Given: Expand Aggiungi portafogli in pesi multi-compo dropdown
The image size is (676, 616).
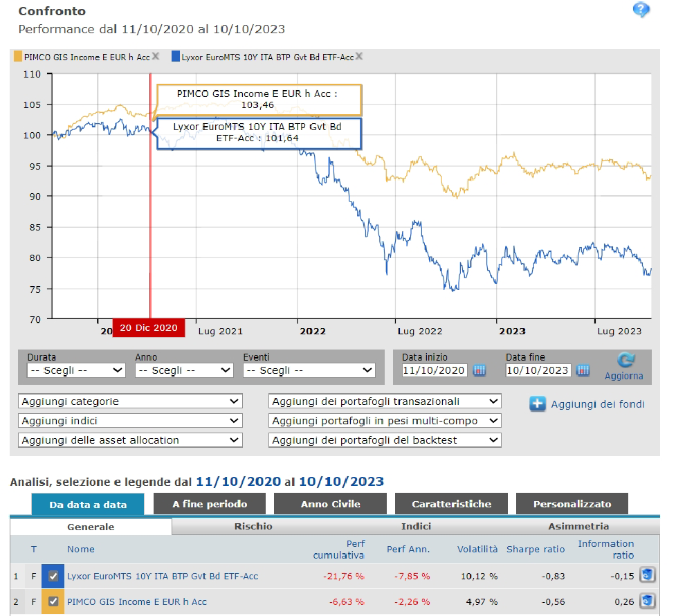Looking at the screenshot, I should (385, 421).
